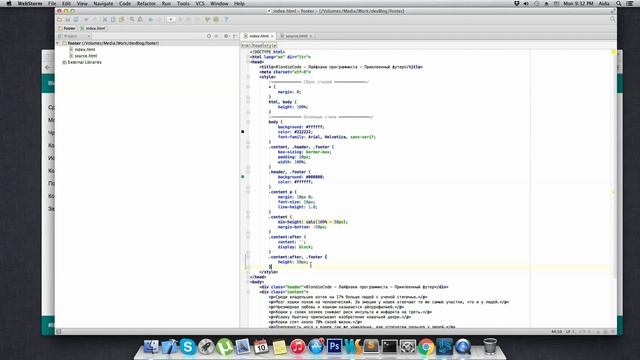This screenshot has width=640, height=360.
Task: Fold the style tag block in gutter
Action: coord(248,77)
